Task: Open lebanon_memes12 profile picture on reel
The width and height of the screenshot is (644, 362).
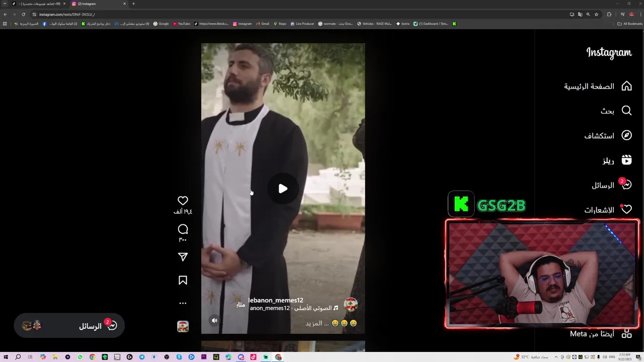Action: click(351, 304)
